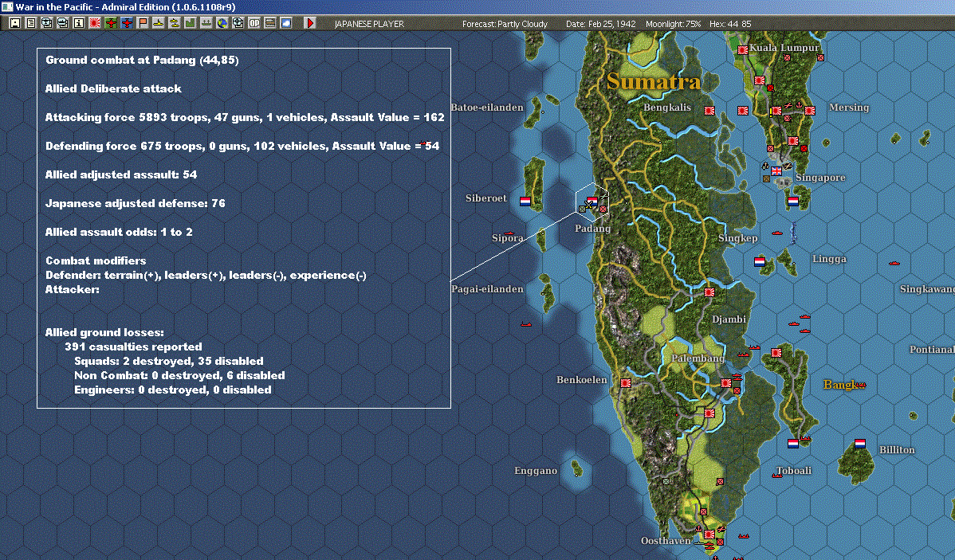955x560 pixels.
Task: Click '391 casualties reported' line
Action: coord(133,347)
